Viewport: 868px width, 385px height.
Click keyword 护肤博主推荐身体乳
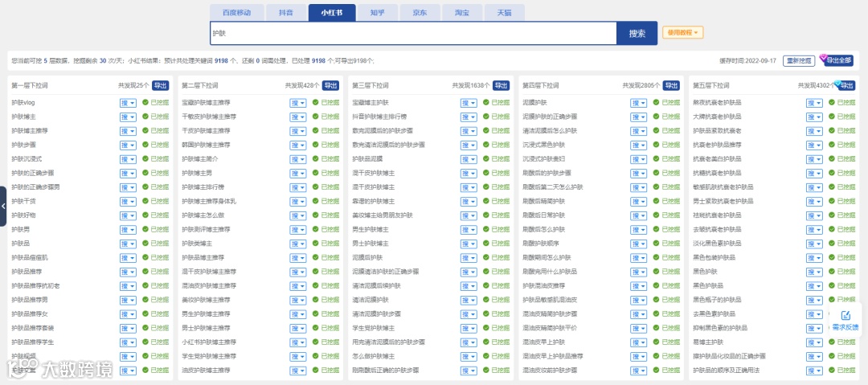209,201
